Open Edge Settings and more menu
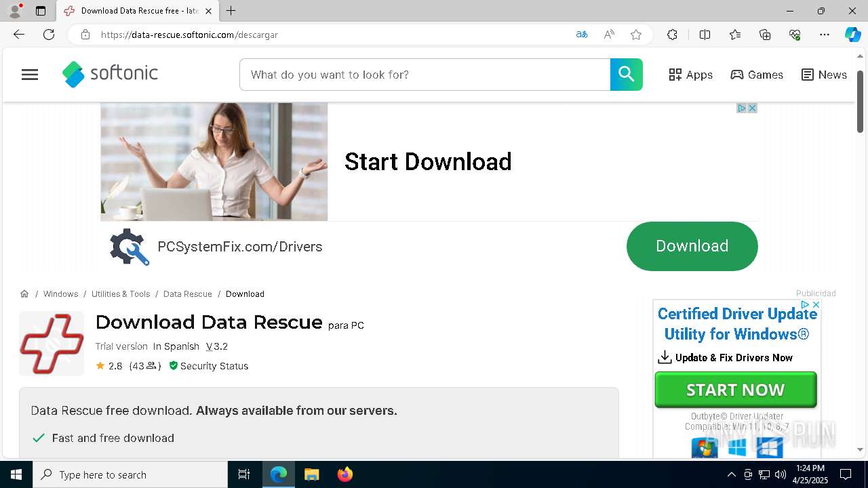 pyautogui.click(x=825, y=35)
